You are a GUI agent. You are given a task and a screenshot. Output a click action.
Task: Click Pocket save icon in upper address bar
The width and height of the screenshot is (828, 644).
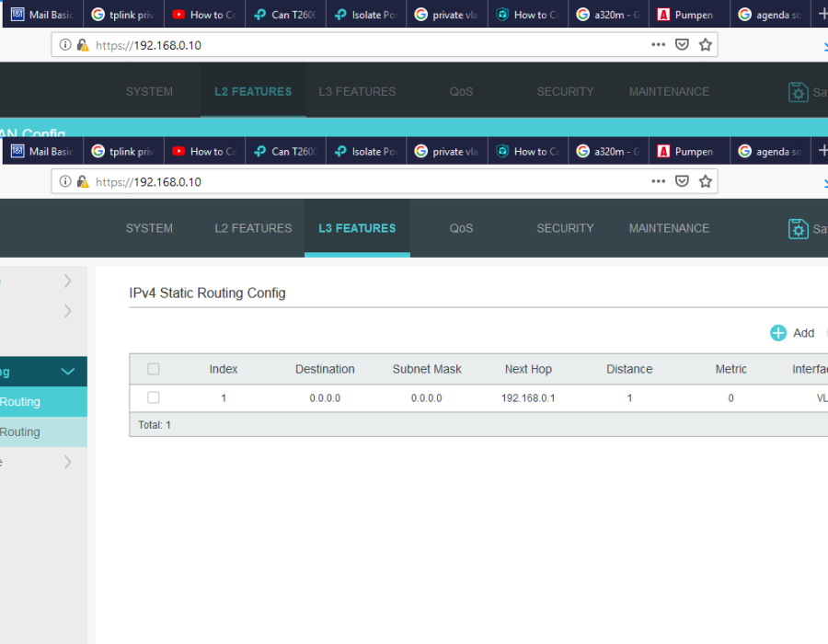point(682,44)
